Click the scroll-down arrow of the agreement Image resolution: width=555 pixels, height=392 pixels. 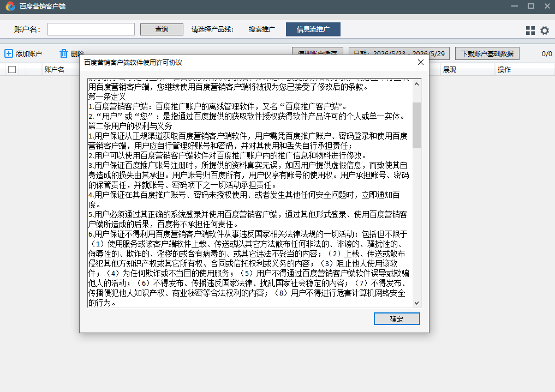[x=416, y=303]
